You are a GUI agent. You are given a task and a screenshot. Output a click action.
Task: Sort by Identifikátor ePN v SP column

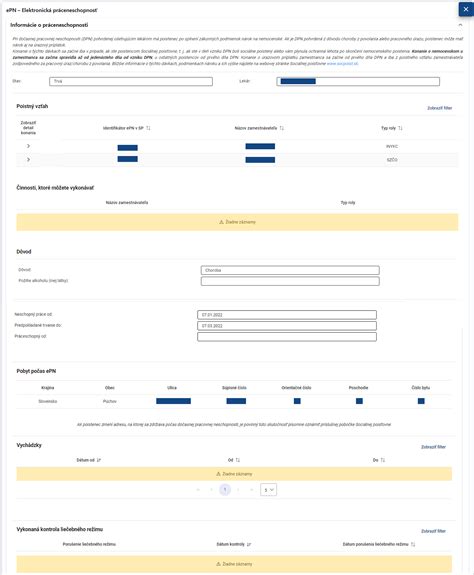tap(148, 128)
